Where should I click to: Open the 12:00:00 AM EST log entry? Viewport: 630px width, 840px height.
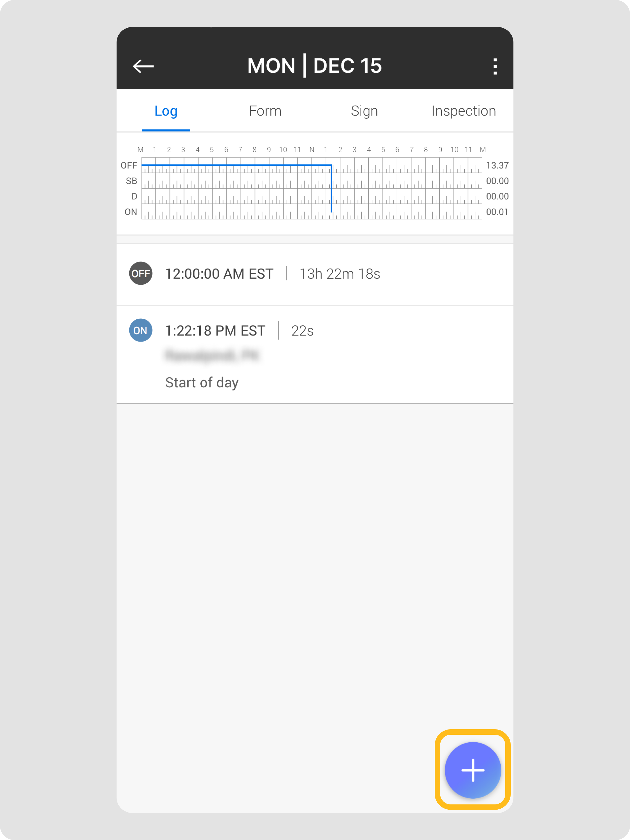pyautogui.click(x=219, y=274)
